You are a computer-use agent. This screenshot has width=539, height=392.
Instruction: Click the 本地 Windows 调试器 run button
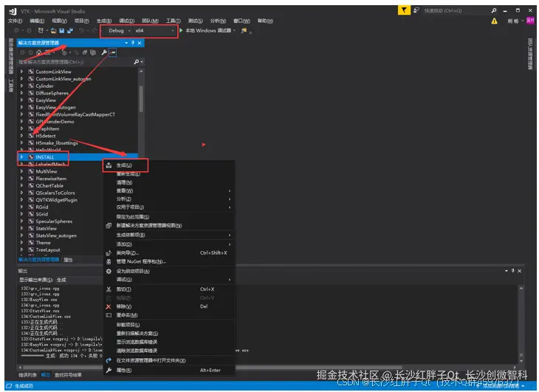[x=208, y=30]
